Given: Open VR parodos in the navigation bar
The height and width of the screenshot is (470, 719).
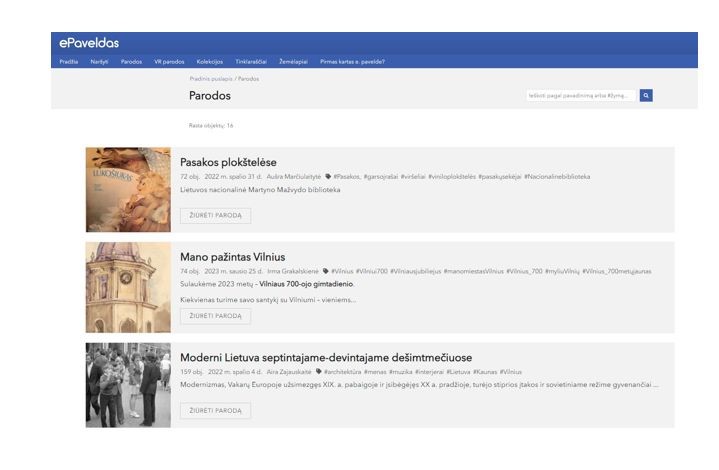Looking at the screenshot, I should pos(169,61).
